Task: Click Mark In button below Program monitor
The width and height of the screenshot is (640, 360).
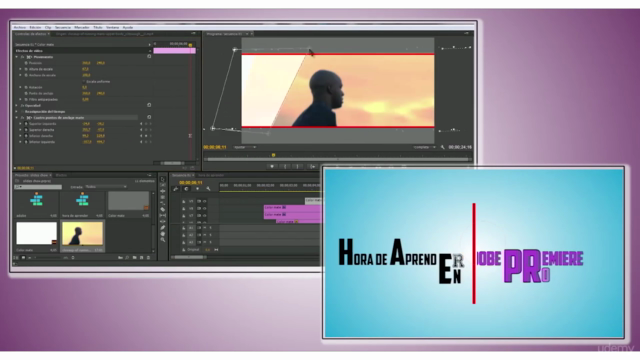Action: (x=285, y=166)
